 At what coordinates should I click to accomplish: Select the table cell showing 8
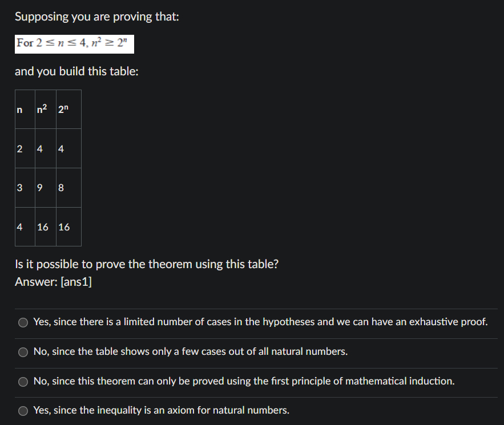[61, 188]
